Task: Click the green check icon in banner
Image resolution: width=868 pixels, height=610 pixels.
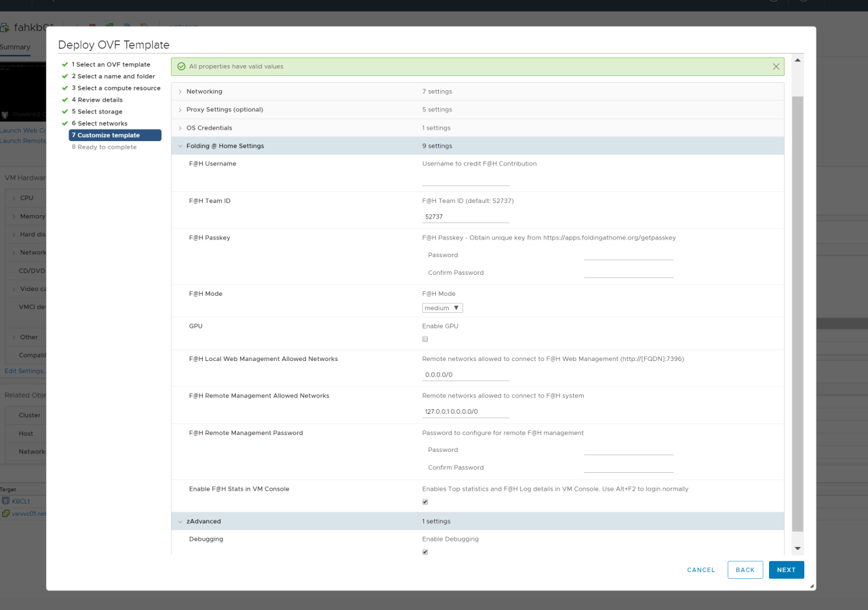Action: tap(181, 66)
